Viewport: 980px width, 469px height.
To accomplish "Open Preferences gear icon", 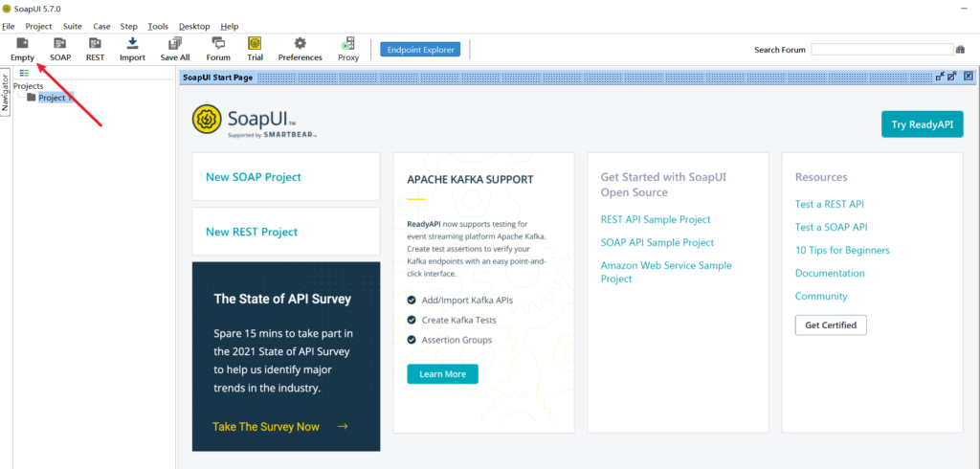I will pyautogui.click(x=300, y=43).
